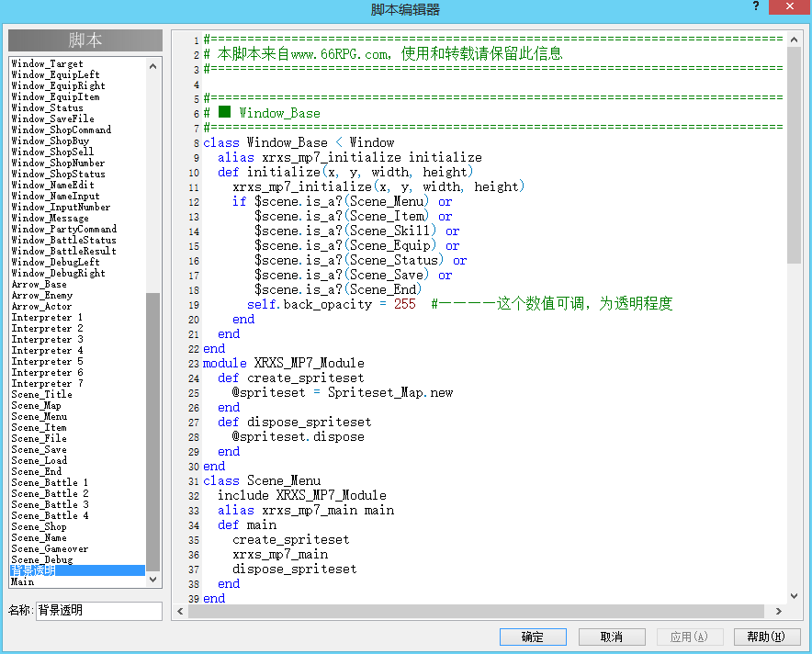
Task: Select the Window_ShopBuy script
Action: tap(51, 141)
